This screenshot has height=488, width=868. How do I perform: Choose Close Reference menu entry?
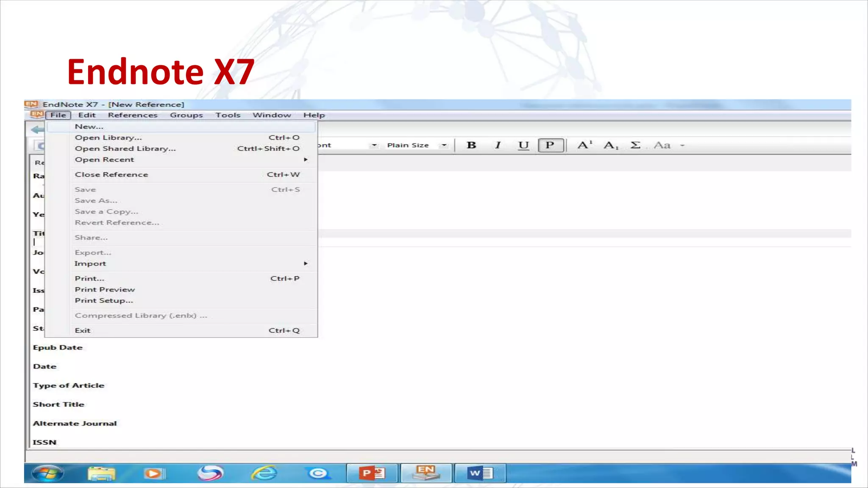pyautogui.click(x=181, y=175)
